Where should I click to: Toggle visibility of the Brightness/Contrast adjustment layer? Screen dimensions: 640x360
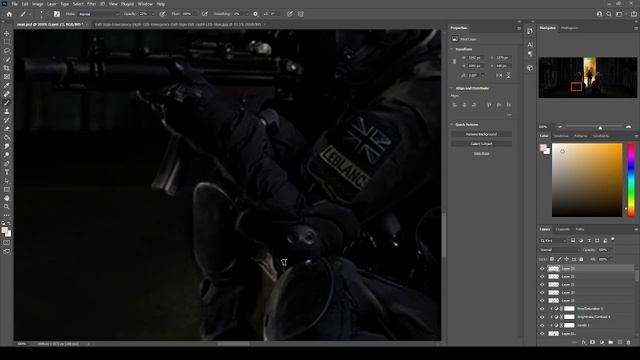pyautogui.click(x=542, y=317)
